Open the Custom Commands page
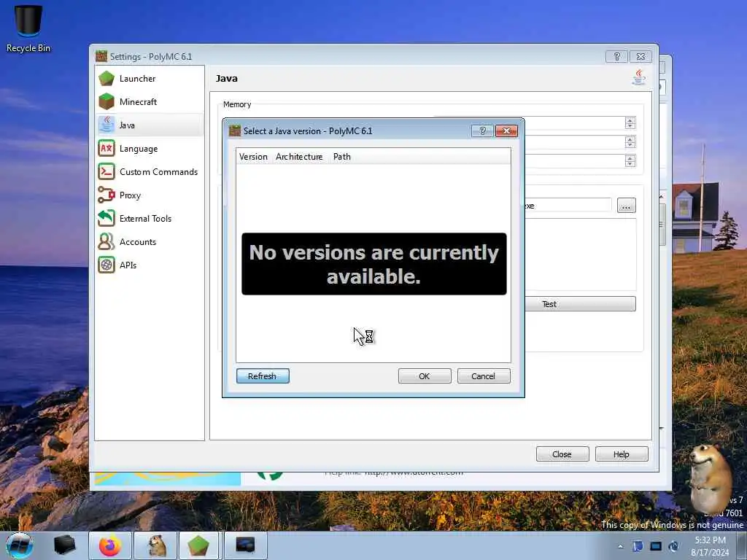The height and width of the screenshot is (560, 747). 149,172
